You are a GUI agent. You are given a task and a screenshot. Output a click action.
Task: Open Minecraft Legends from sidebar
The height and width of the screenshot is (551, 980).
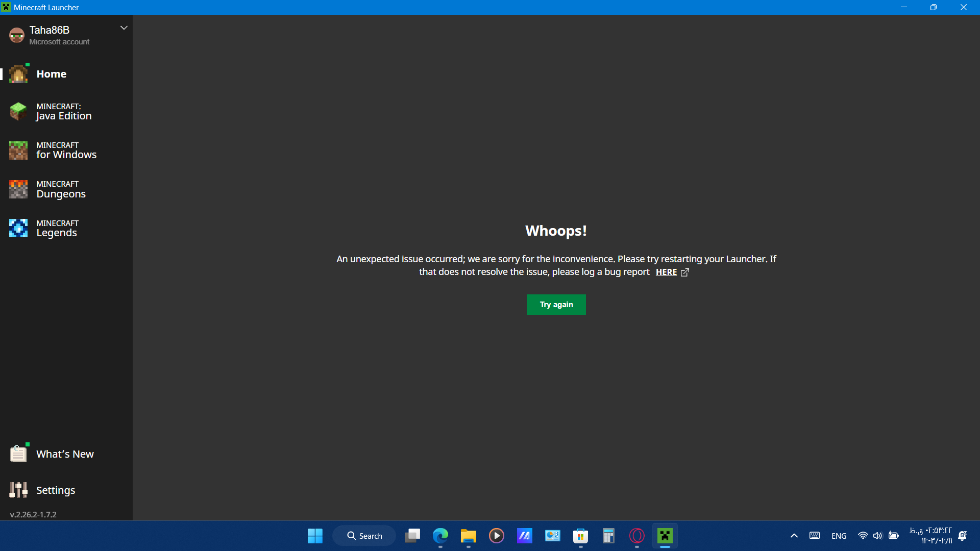tap(57, 228)
